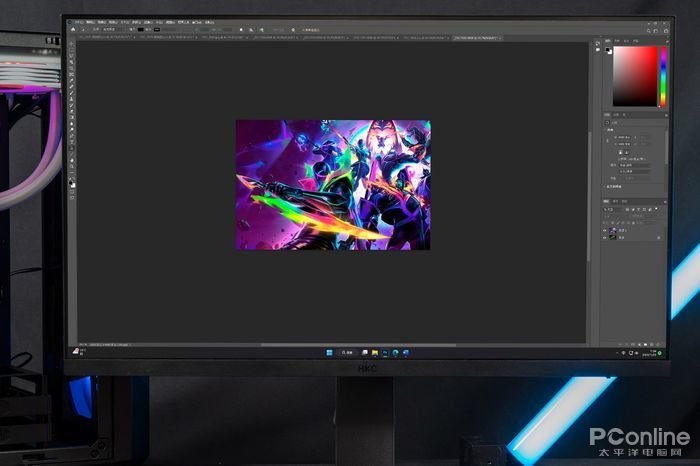Select the Object Selection tool
Image resolution: width=700 pixels, height=466 pixels.
click(72, 62)
